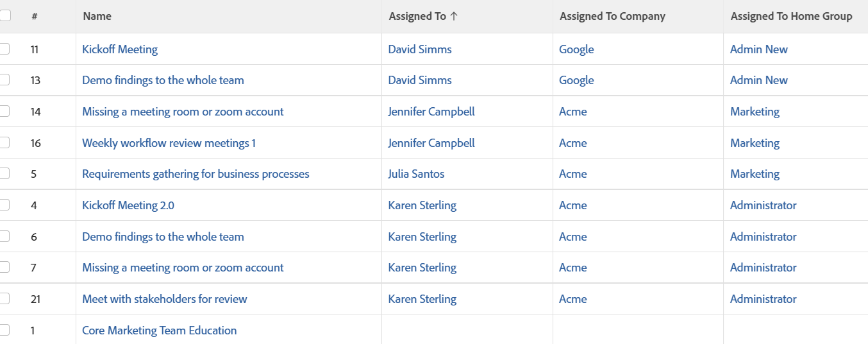Tick checkbox beside Core Marketing Team Education
Viewport: 868px width, 344px height.
[4, 330]
